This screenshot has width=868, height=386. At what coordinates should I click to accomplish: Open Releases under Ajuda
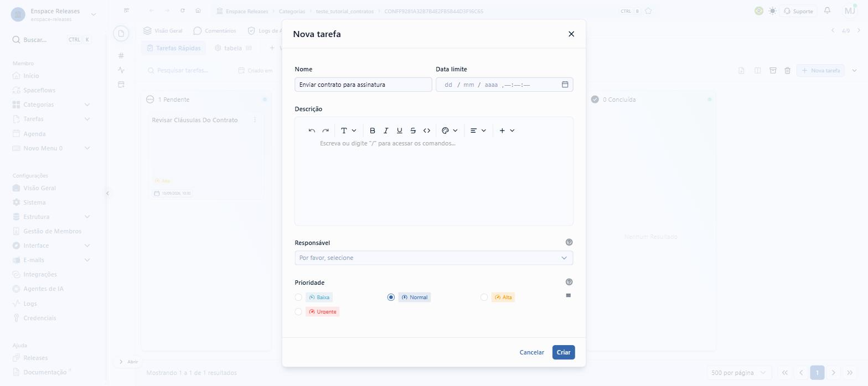pyautogui.click(x=51, y=358)
